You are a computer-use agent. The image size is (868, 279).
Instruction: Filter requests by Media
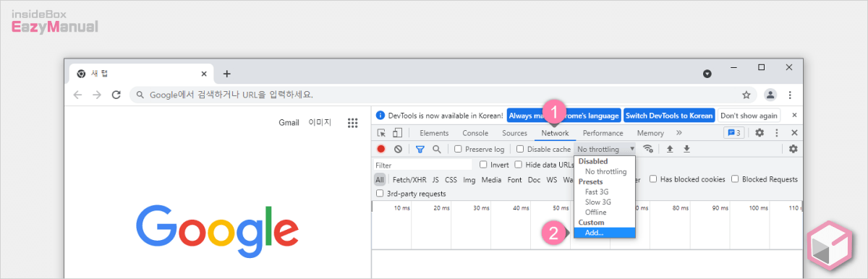[x=491, y=179]
